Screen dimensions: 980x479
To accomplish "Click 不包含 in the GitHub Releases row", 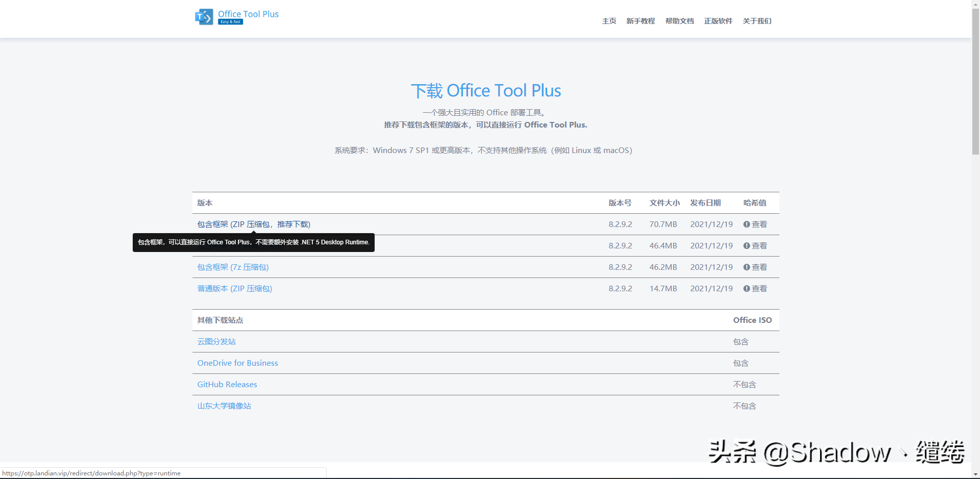I will coord(744,385).
